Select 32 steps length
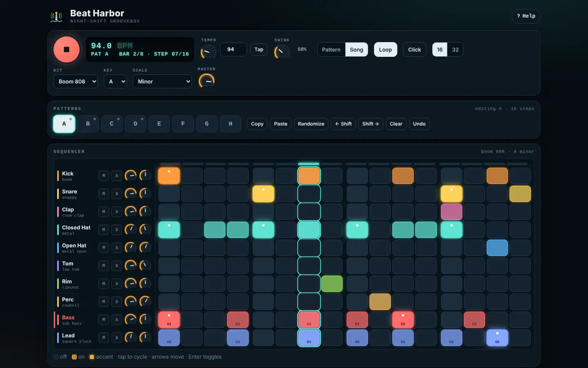The height and width of the screenshot is (368, 588). click(455, 49)
